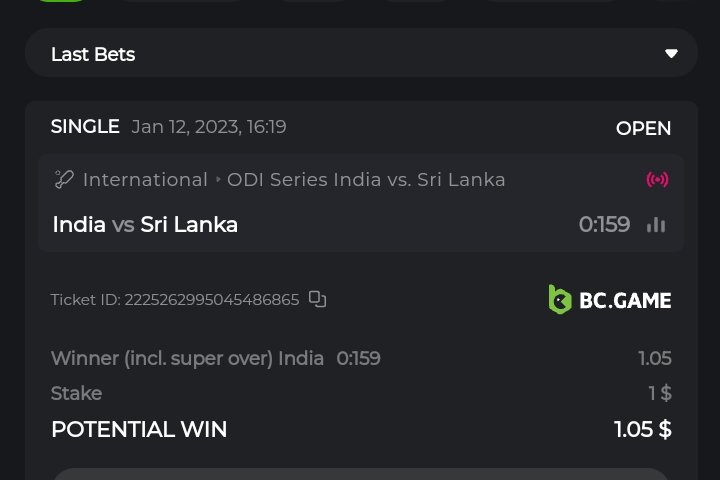Image resolution: width=720 pixels, height=480 pixels.
Task: Copy the Ticket ID to clipboard
Action: (318, 299)
